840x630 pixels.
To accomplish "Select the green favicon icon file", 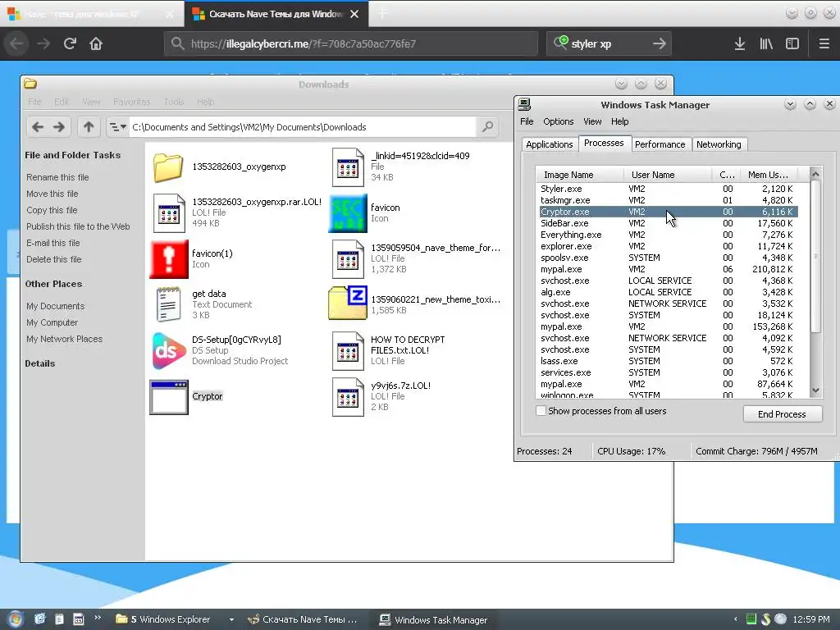I will pos(348,213).
